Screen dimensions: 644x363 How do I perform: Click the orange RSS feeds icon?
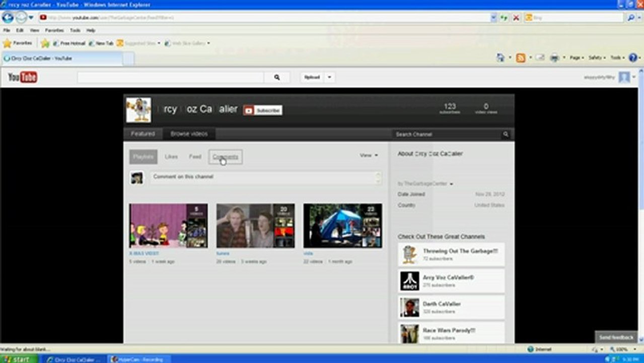pos(521,58)
